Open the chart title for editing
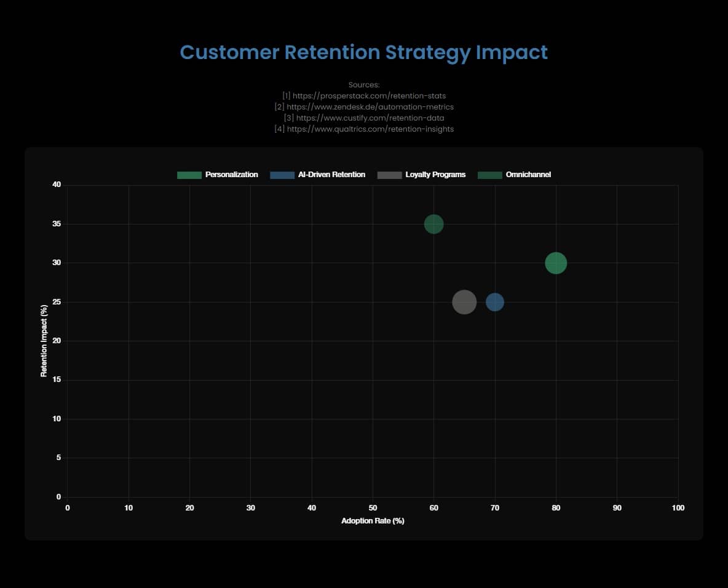This screenshot has height=588, width=728. pyautogui.click(x=364, y=52)
